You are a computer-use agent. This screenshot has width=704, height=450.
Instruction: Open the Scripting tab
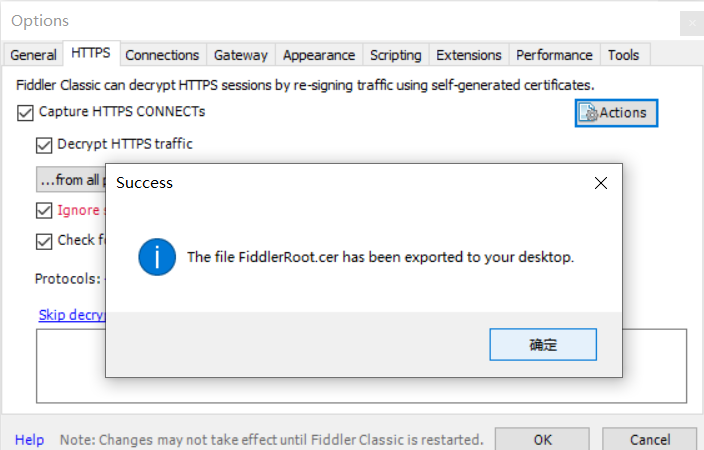pyautogui.click(x=395, y=55)
